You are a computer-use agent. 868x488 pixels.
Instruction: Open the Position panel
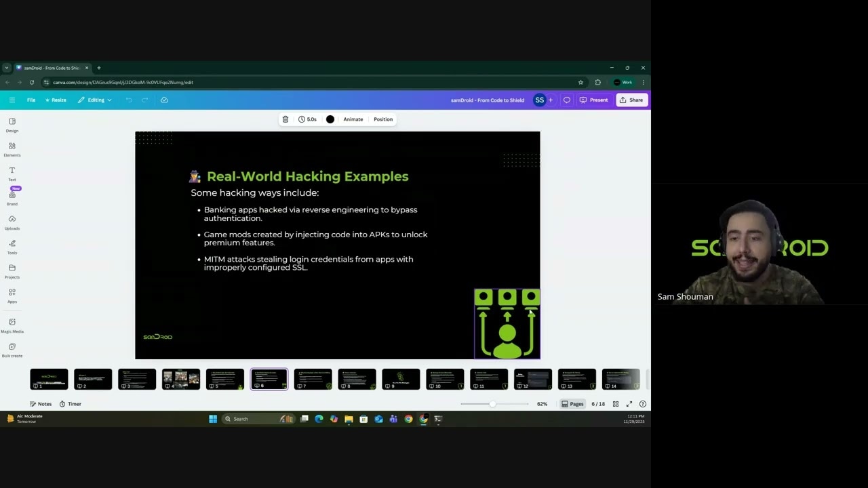click(x=383, y=119)
